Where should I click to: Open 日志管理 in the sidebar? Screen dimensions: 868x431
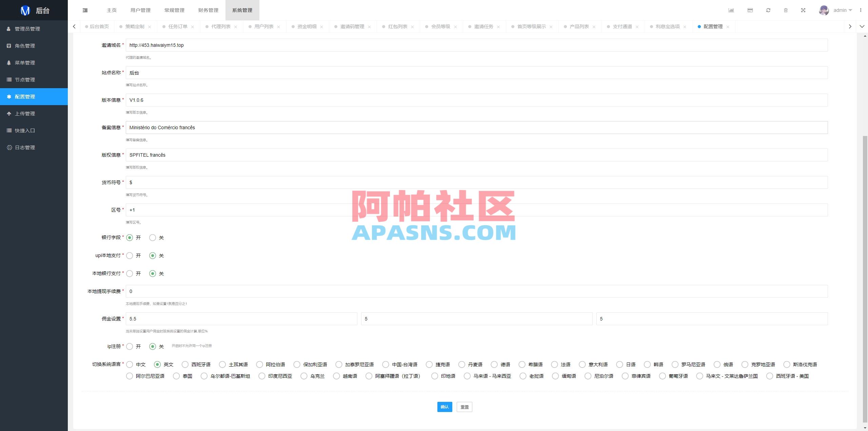[24, 147]
